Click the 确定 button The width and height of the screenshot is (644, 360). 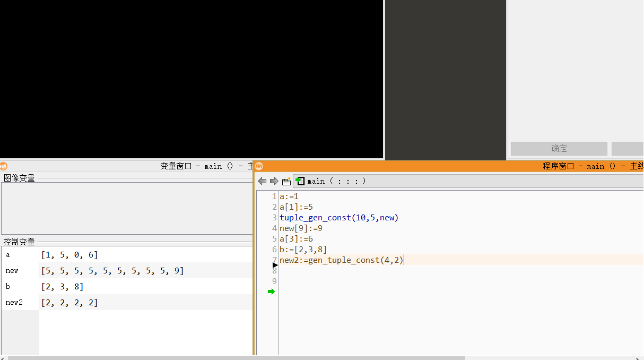559,148
